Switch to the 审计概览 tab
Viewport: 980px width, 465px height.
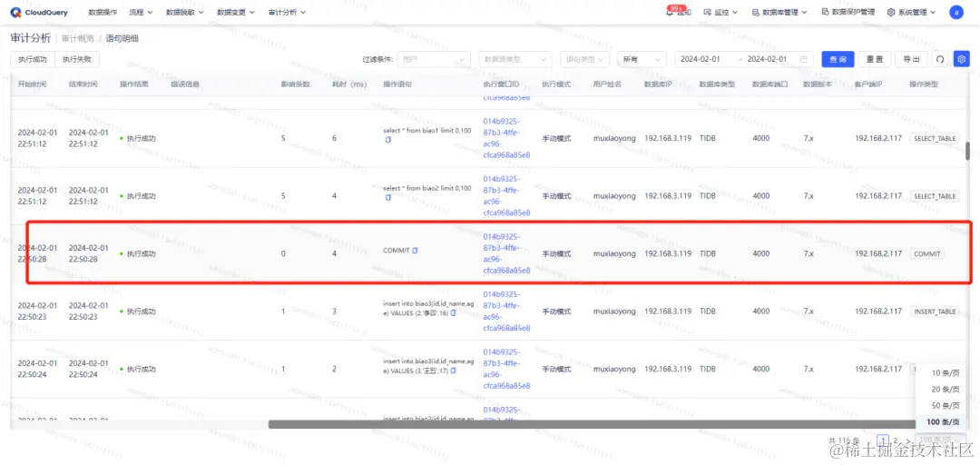click(x=77, y=38)
